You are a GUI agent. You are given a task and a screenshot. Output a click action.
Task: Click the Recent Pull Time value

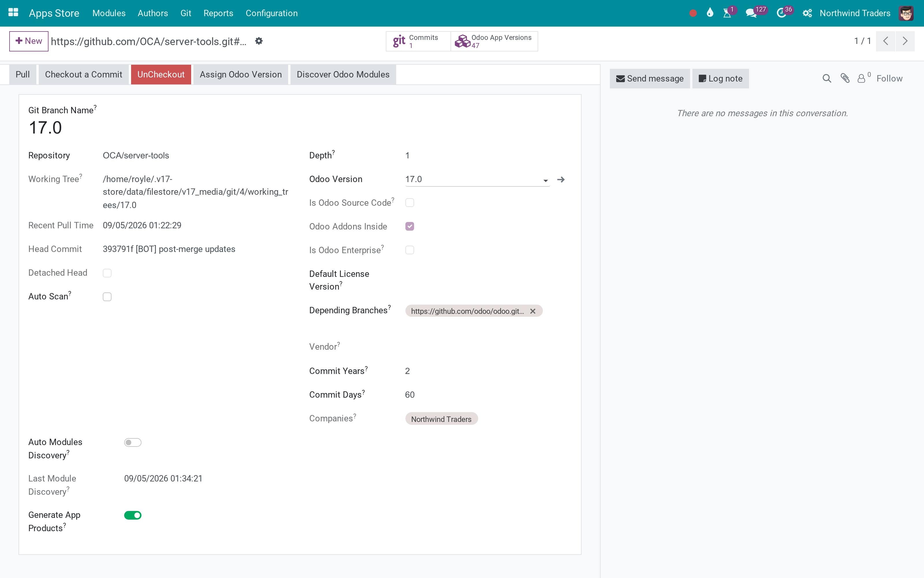point(142,225)
